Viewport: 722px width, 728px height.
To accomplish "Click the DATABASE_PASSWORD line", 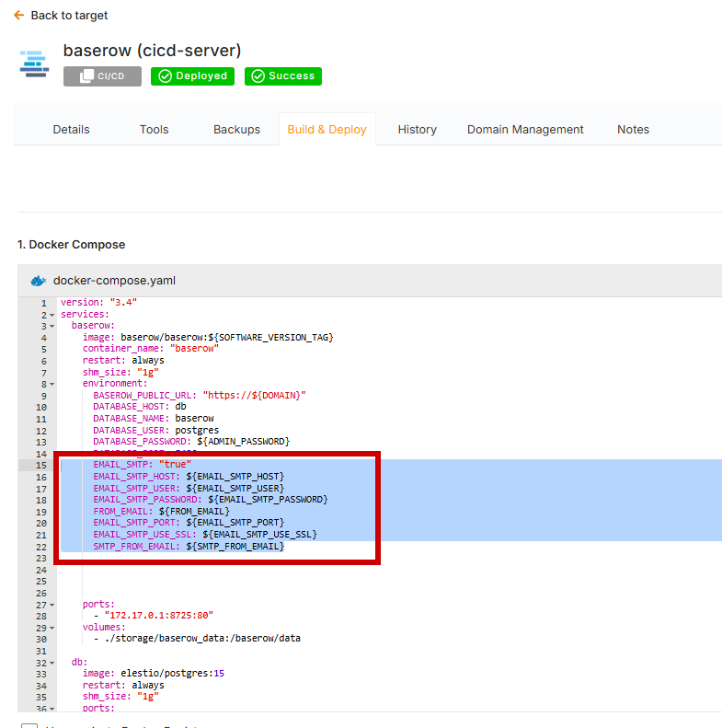I will tap(191, 442).
